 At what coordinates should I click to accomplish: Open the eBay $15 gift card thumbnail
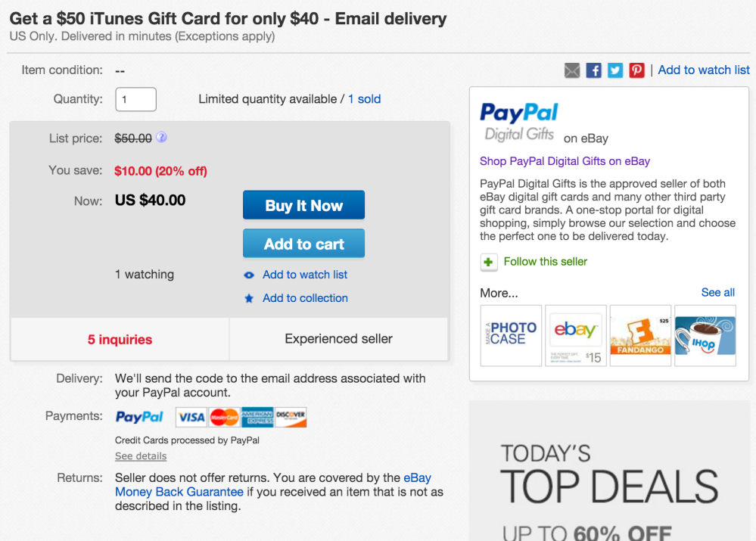click(576, 335)
